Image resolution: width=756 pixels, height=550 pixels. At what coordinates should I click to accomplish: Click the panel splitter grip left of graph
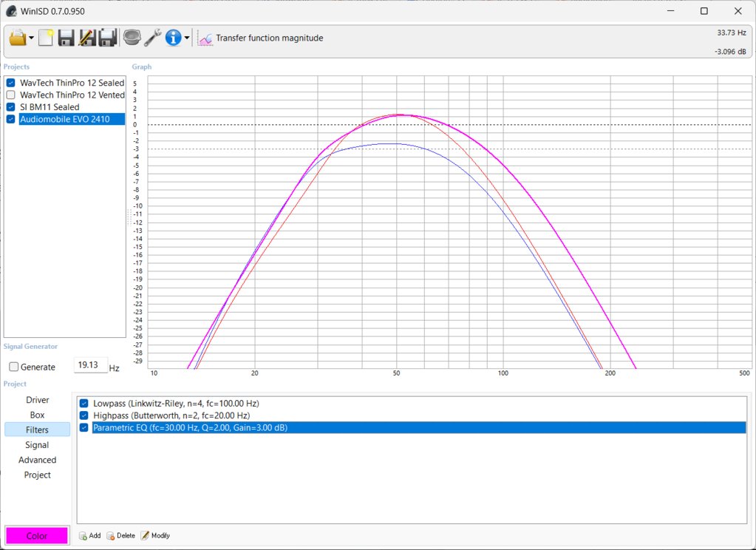129,217
